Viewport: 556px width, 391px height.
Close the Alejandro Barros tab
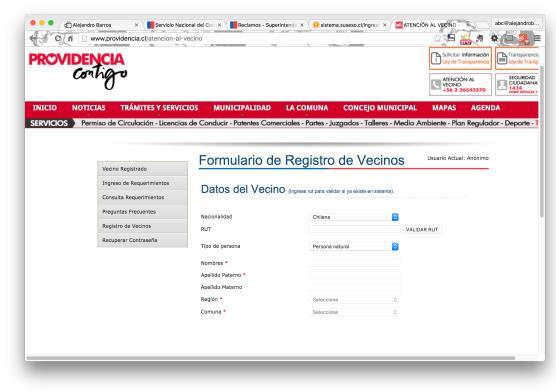137,25
